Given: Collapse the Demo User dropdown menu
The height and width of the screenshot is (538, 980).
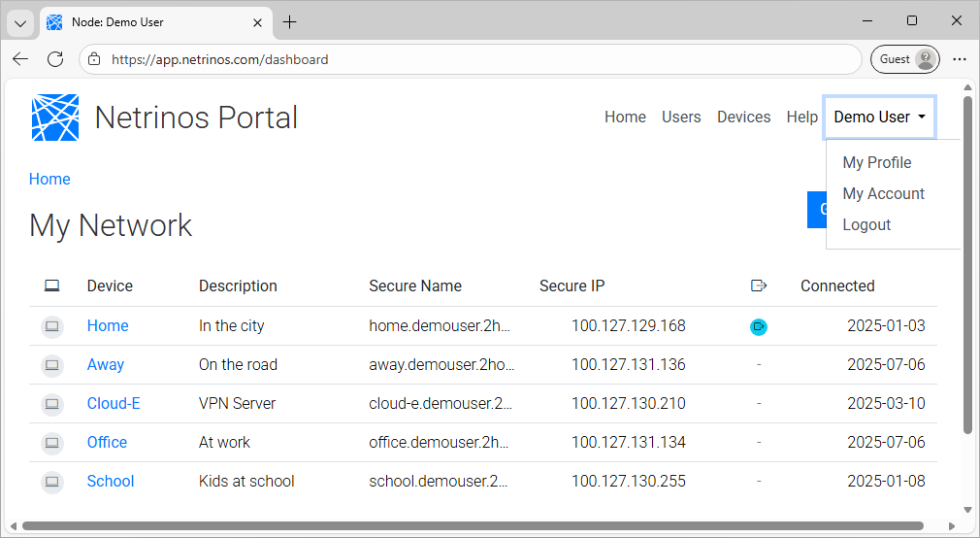Looking at the screenshot, I should [879, 118].
